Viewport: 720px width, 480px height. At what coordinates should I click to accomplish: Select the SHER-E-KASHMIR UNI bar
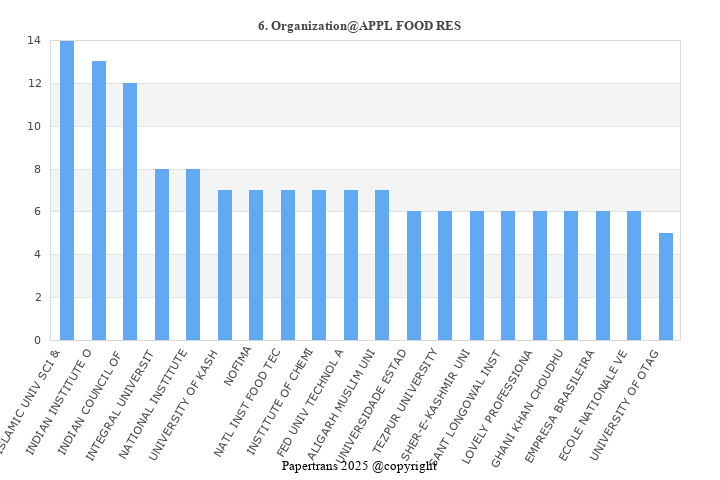[x=477, y=276]
